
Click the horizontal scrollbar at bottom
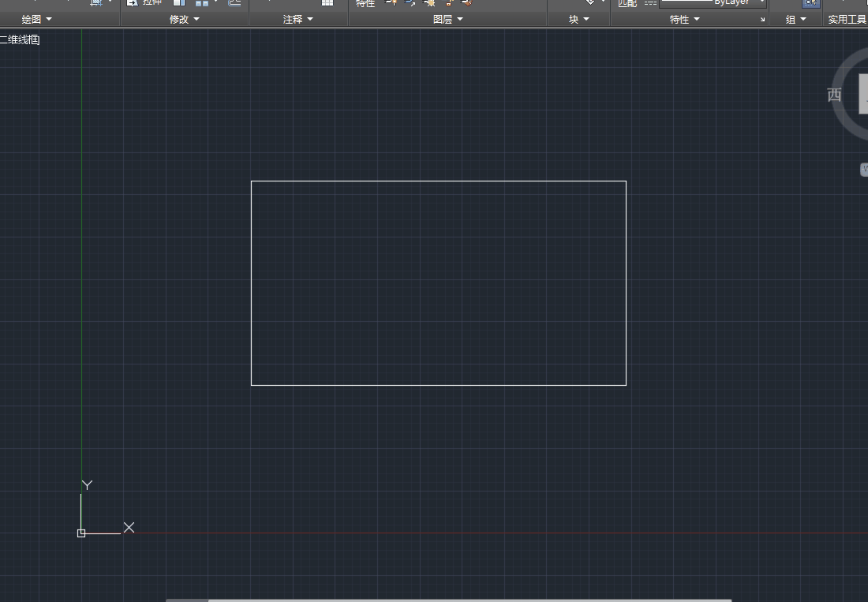tap(448, 600)
